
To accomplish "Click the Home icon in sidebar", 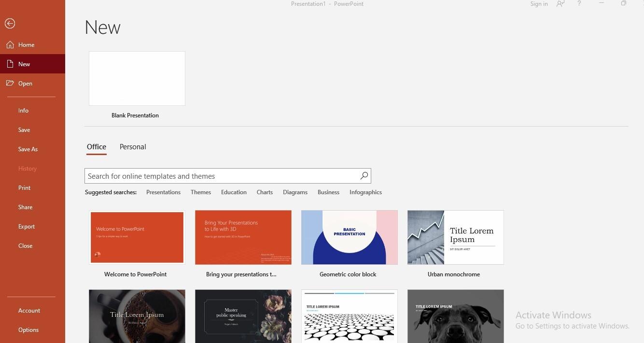I will coord(10,45).
